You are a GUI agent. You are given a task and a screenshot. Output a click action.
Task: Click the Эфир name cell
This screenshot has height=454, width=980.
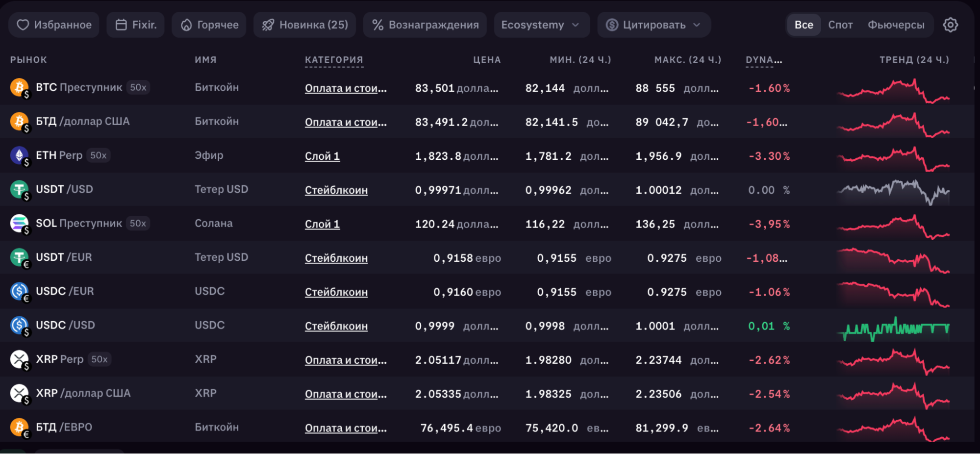coord(209,155)
